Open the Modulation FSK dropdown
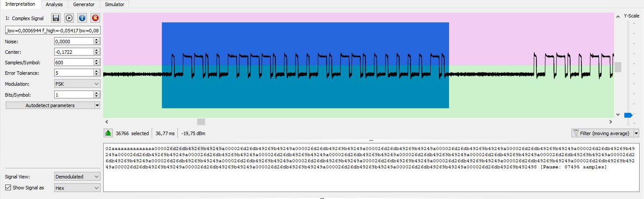The image size is (644, 199). (77, 84)
